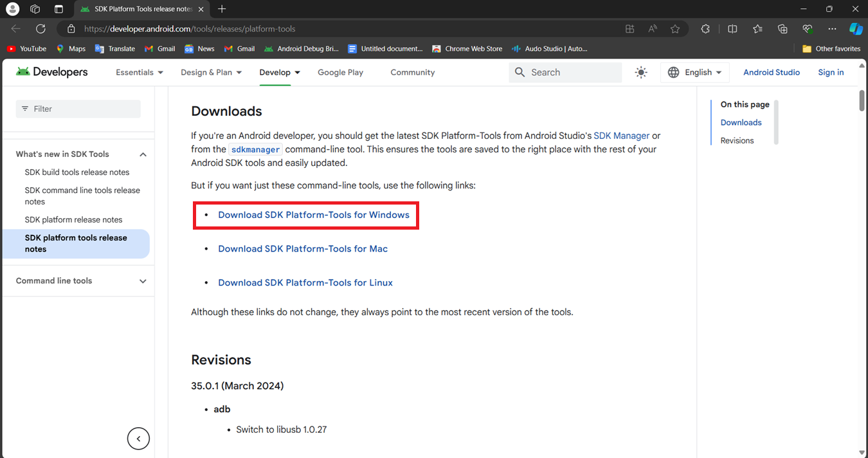868x458 pixels.
Task: Open split screen view icon
Action: 732,29
